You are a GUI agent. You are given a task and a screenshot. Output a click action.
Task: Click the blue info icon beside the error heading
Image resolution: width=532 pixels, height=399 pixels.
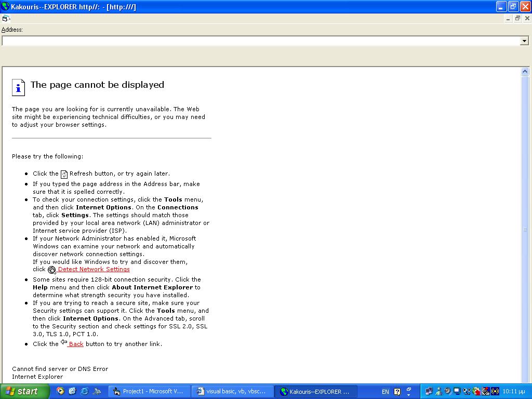[x=18, y=87]
